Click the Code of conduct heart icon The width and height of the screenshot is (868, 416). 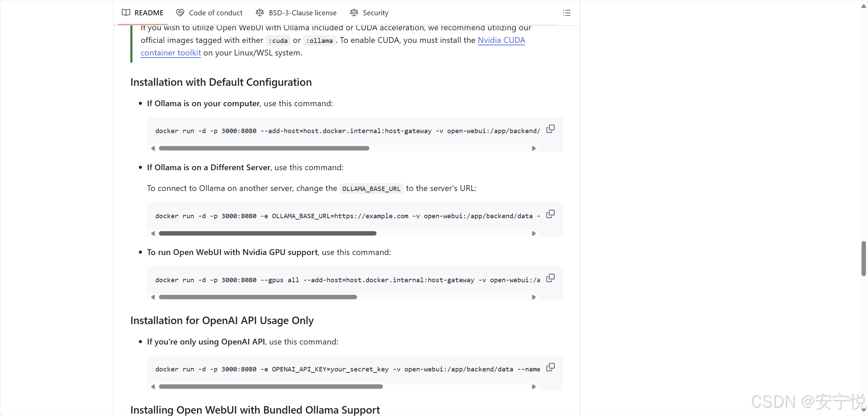pyautogui.click(x=180, y=13)
